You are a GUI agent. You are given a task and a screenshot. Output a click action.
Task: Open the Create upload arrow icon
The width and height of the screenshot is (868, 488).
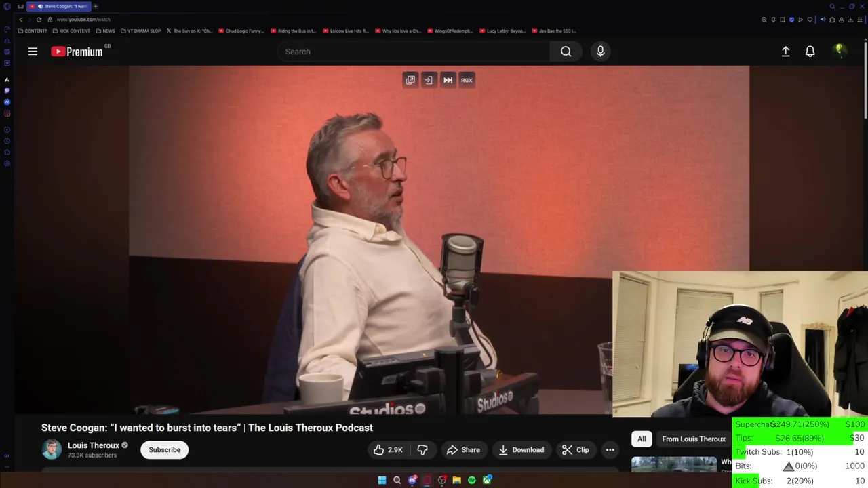pyautogui.click(x=785, y=52)
